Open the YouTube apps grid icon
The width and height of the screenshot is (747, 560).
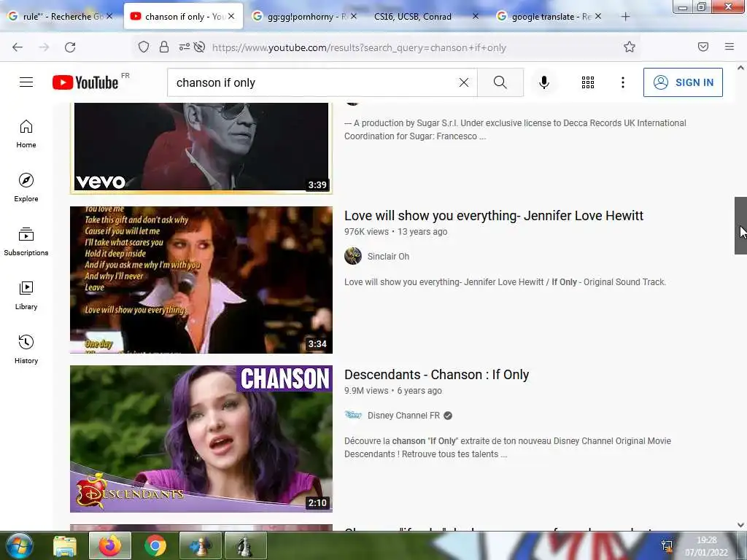click(x=588, y=82)
